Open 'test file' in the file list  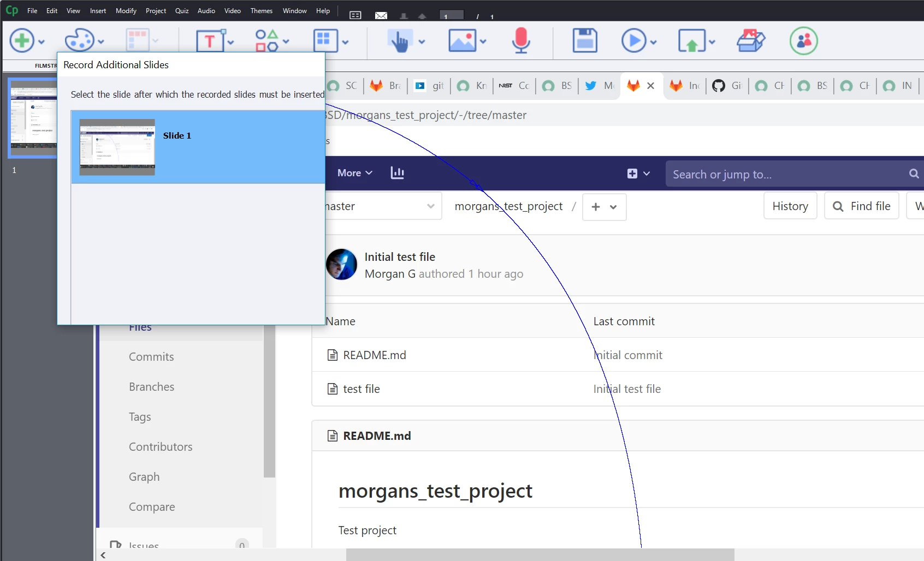pyautogui.click(x=362, y=389)
